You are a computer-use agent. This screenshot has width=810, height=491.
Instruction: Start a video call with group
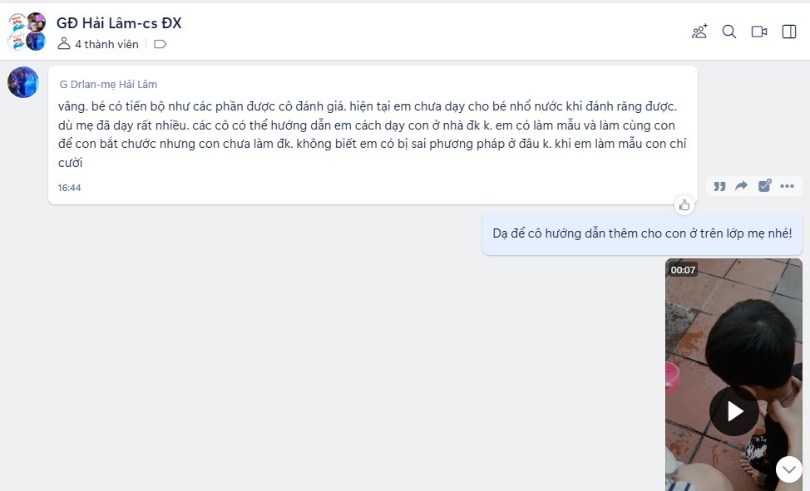point(759,32)
